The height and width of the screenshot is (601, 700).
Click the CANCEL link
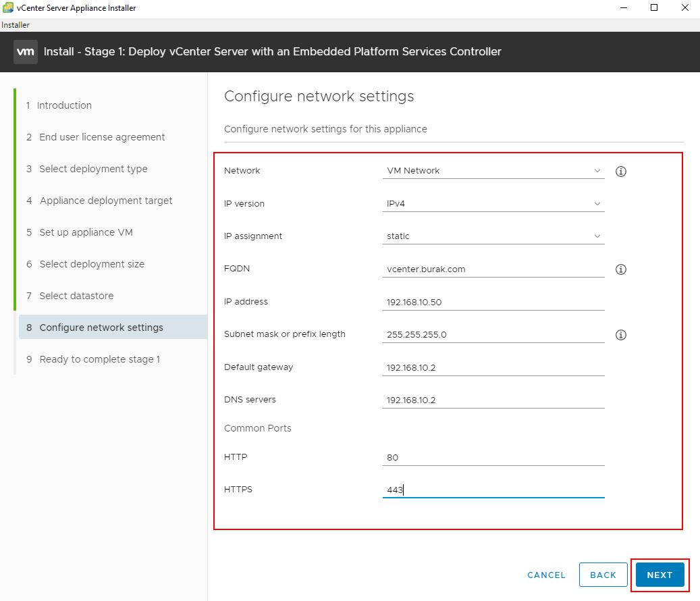pos(546,575)
